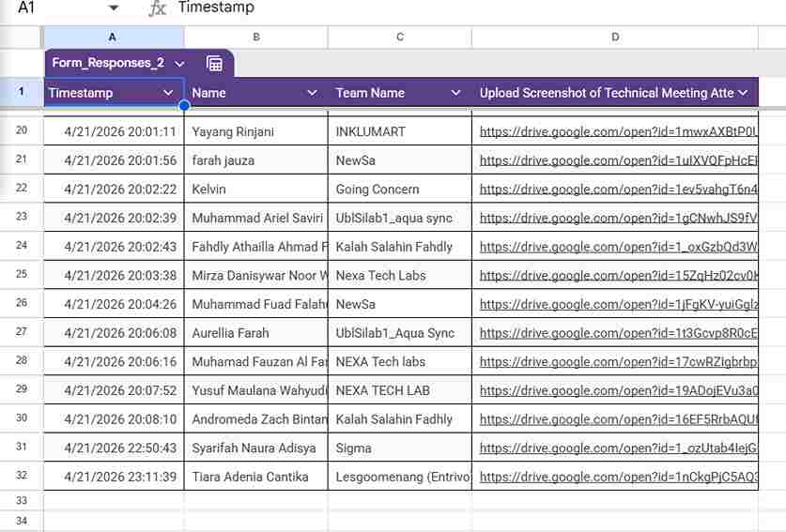
Task: Select column B header
Action: (x=256, y=38)
